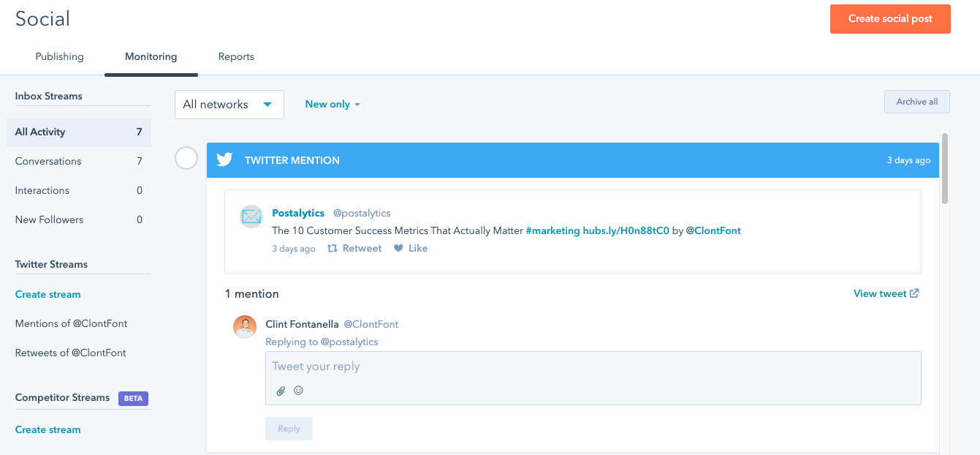
Task: Click the vertical scrollbar of the stream
Action: pos(945,168)
